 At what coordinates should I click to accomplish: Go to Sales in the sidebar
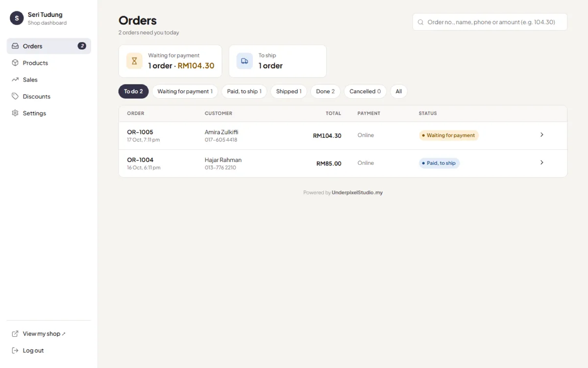[49, 79]
